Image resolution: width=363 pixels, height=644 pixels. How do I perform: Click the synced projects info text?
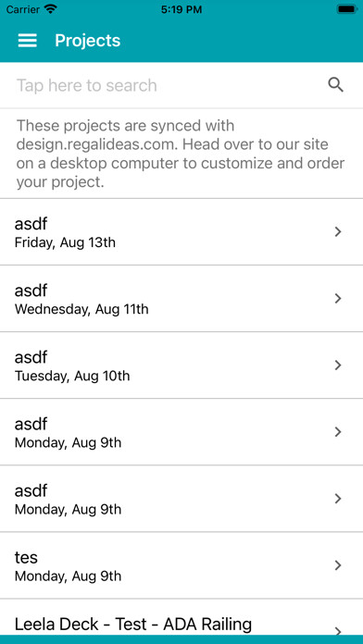181,154
